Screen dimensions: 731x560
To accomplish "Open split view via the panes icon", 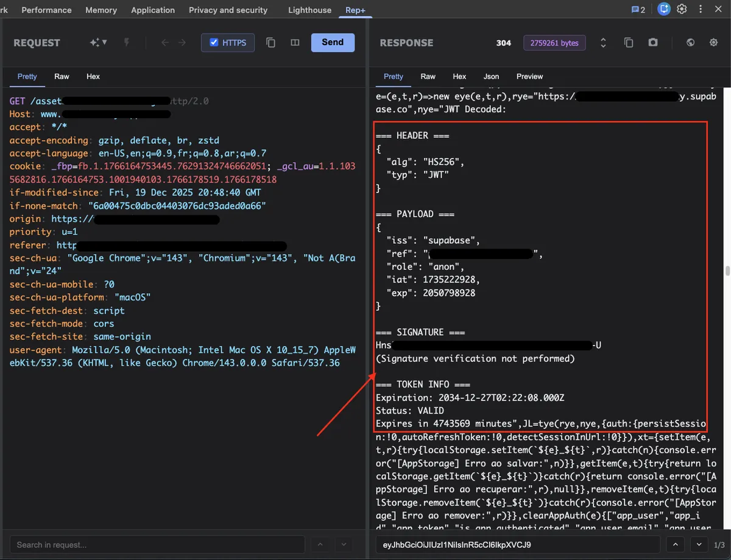I will pyautogui.click(x=295, y=43).
